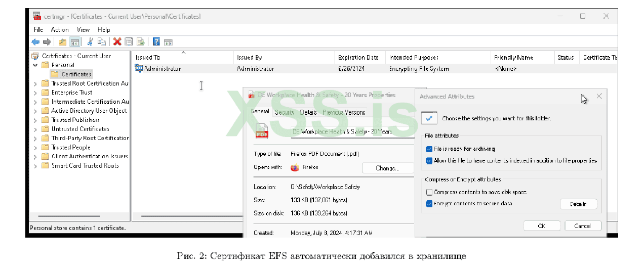644x272 pixels.
Task: Open the Action menu
Action: point(60,30)
